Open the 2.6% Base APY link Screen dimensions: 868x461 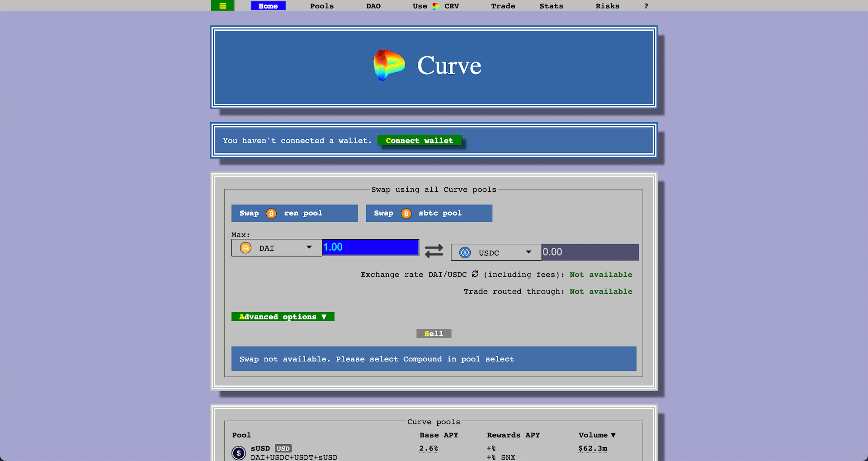[428, 448]
